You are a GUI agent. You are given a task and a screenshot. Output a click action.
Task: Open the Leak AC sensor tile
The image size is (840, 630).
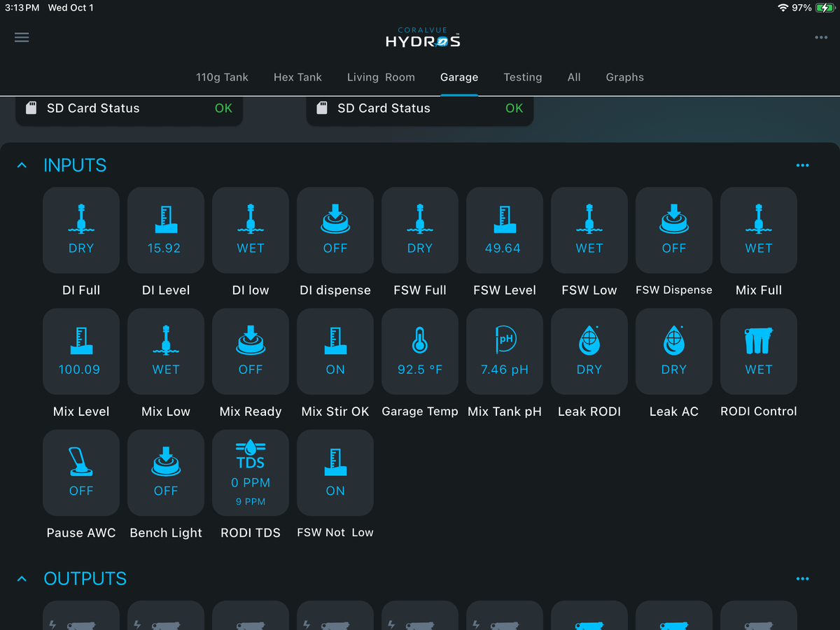click(674, 351)
